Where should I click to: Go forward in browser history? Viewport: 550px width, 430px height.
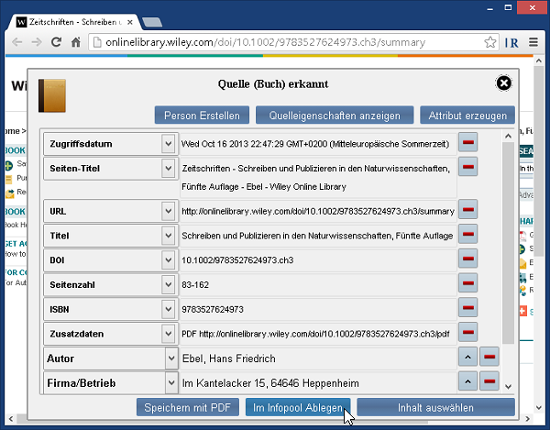click(36, 42)
